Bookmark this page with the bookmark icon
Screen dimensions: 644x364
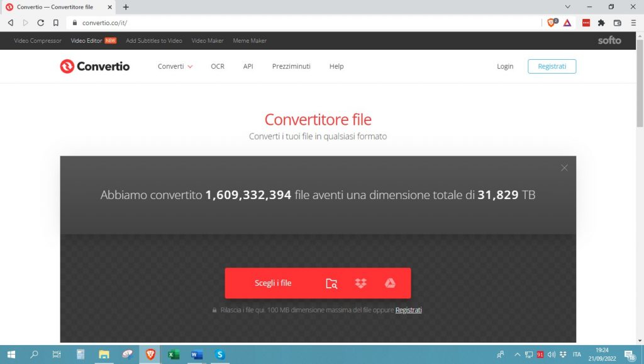(56, 23)
